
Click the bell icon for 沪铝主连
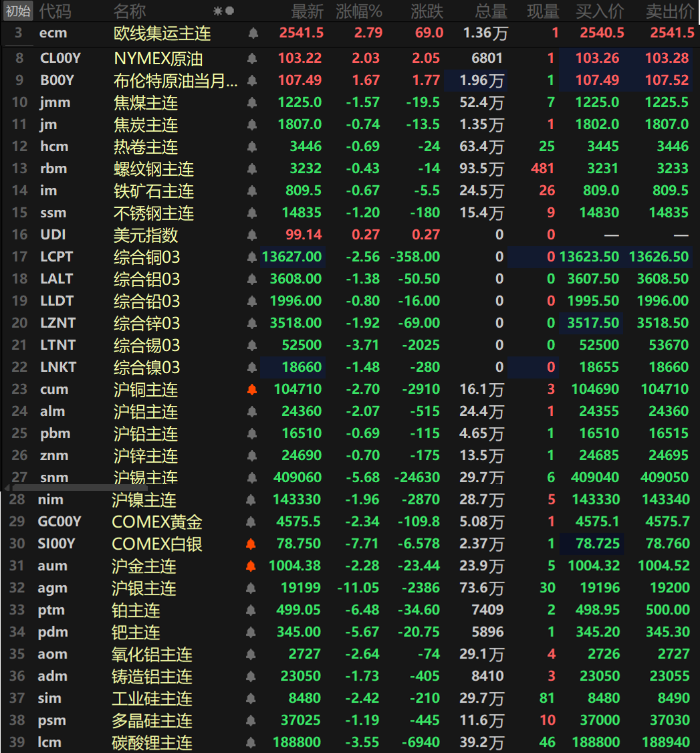click(251, 412)
